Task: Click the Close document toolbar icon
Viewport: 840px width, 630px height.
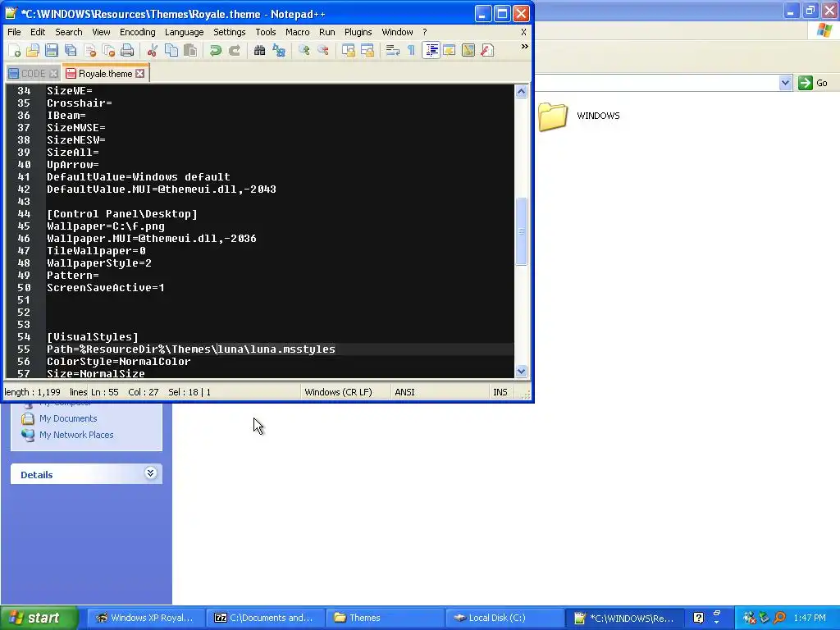Action: [90, 50]
